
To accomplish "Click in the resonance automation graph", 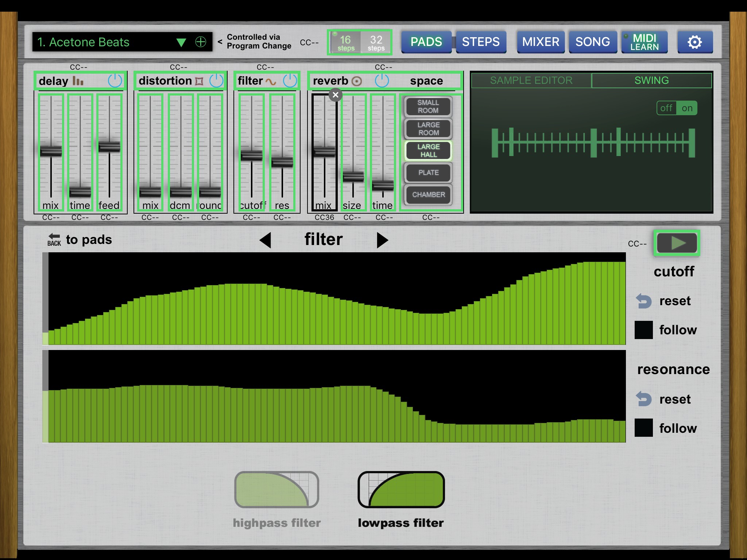I will 334,397.
